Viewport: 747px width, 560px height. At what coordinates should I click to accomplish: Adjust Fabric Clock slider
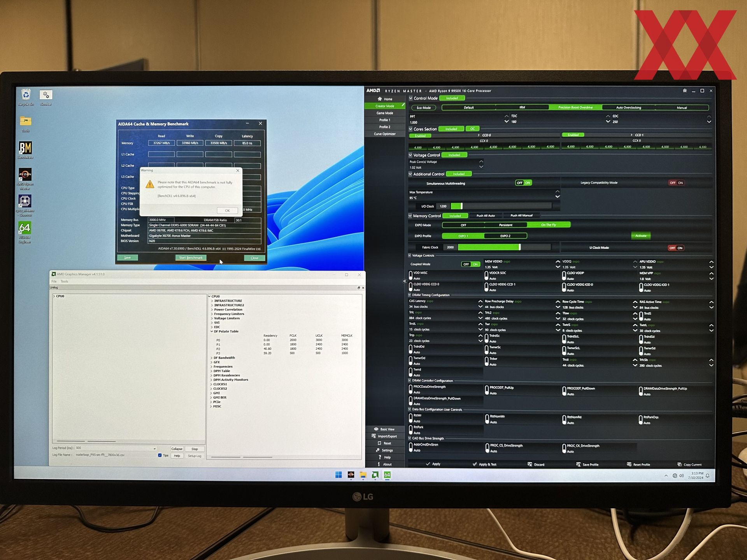pyautogui.click(x=519, y=247)
